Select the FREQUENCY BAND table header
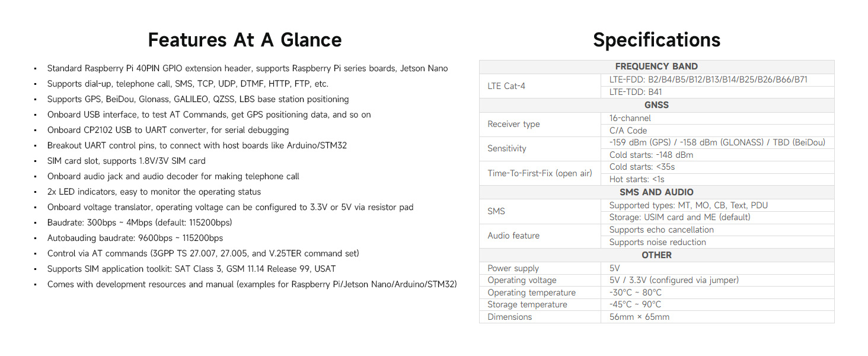Image resolution: width=868 pixels, height=356 pixels. (x=656, y=66)
